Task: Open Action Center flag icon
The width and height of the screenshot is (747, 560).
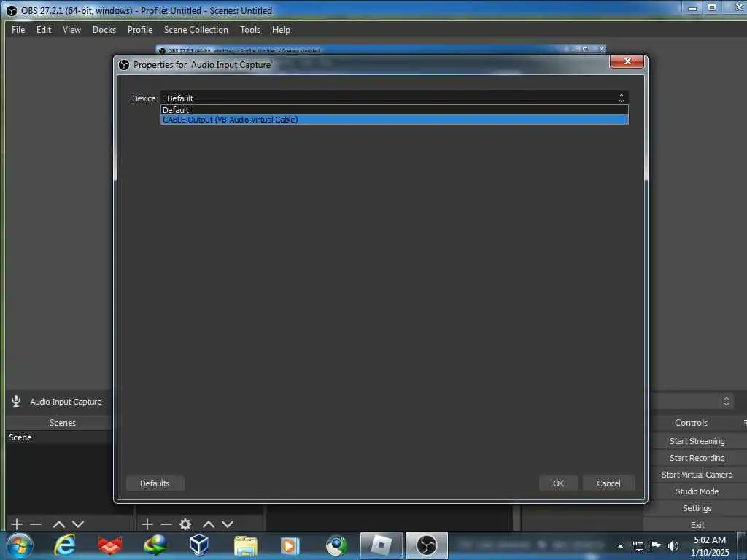Action: click(x=656, y=546)
